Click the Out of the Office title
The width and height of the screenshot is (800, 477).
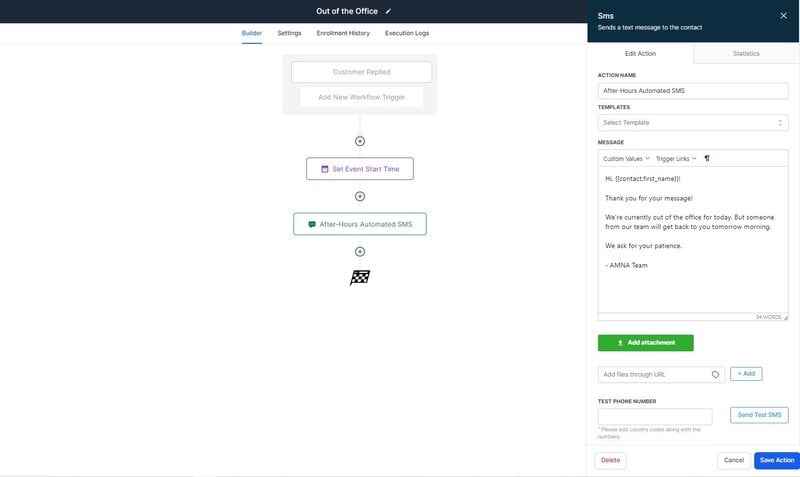(346, 11)
